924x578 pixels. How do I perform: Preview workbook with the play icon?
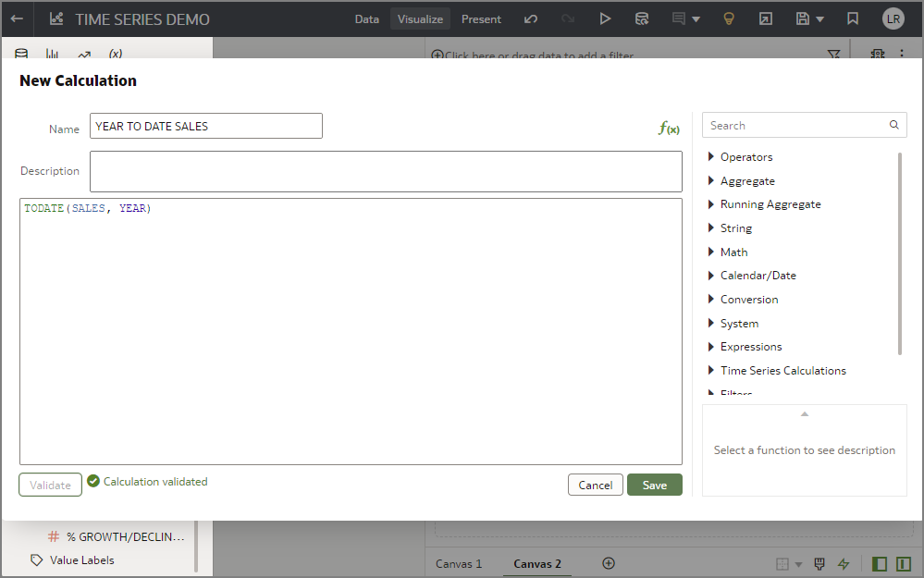[x=605, y=18]
